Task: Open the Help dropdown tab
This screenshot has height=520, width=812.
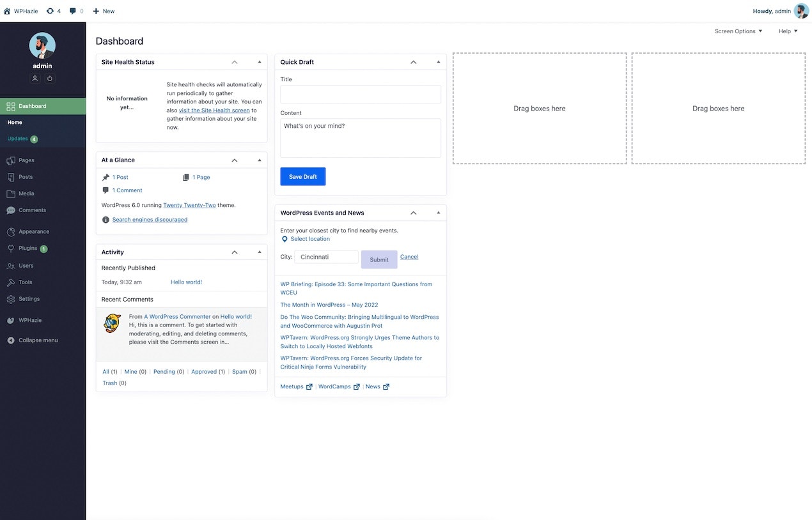Action: [788, 31]
